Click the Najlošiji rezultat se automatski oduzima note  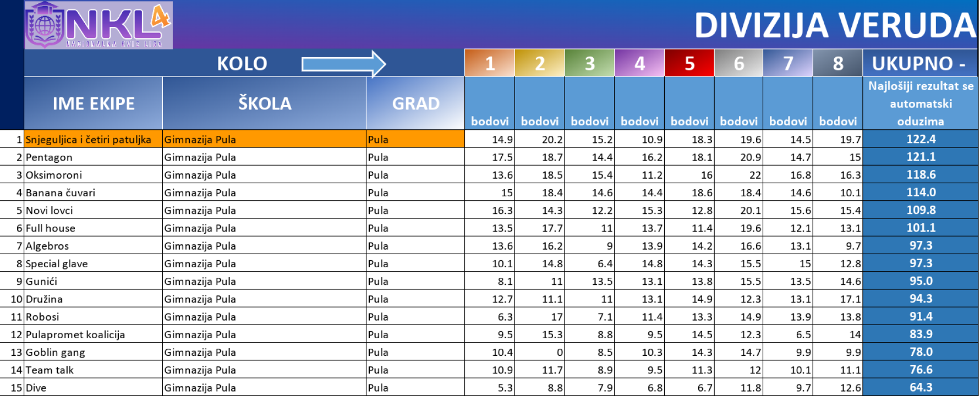(x=921, y=103)
